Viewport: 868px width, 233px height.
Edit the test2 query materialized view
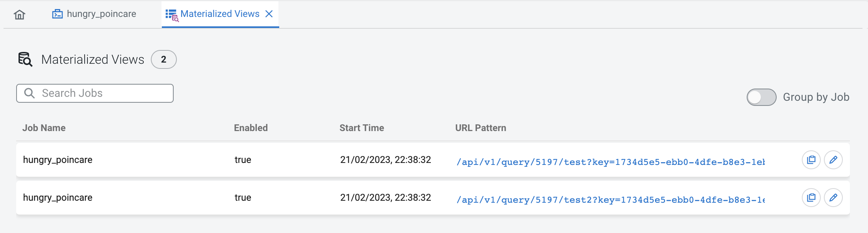point(833,198)
